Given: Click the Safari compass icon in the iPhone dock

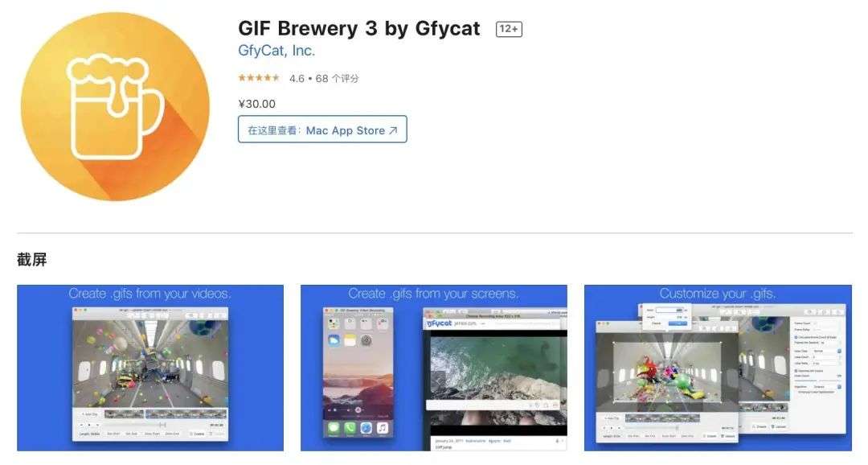Looking at the screenshot, I should [x=366, y=427].
